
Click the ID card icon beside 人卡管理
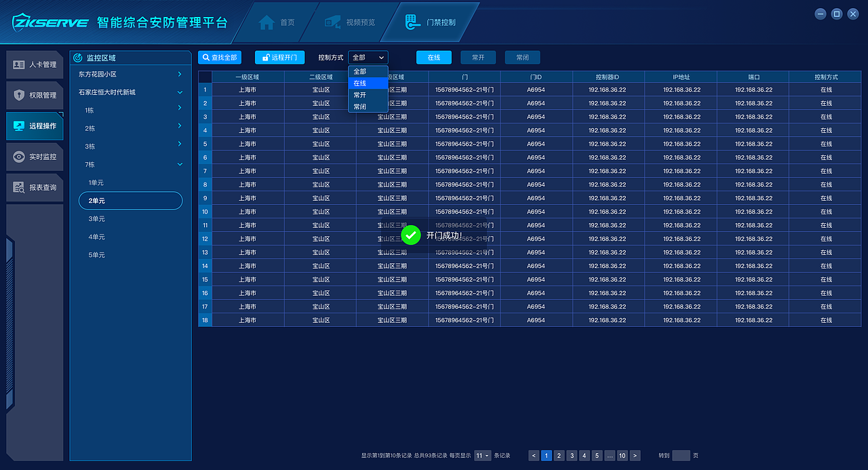(x=19, y=65)
